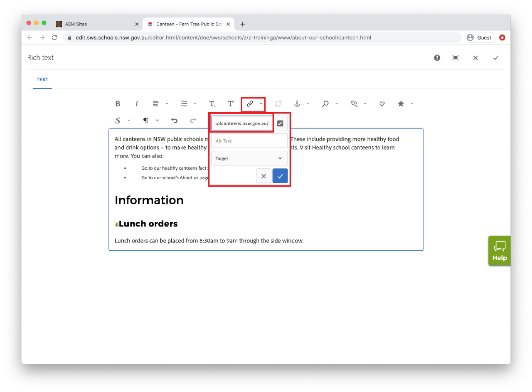Undo the last edit
The width and height of the screenshot is (532, 392).
point(174,121)
